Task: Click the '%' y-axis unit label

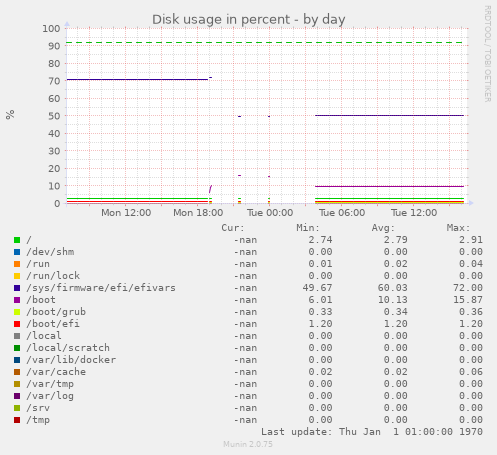Action: pos(10,115)
